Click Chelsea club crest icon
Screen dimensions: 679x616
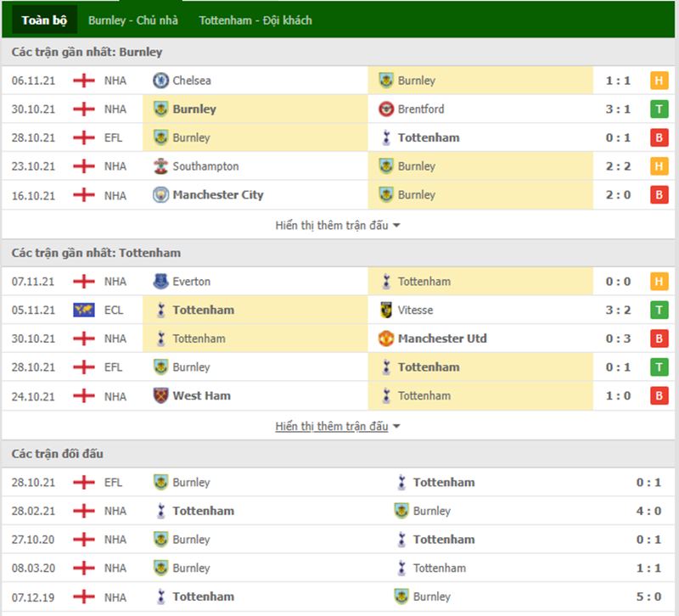click(160, 81)
